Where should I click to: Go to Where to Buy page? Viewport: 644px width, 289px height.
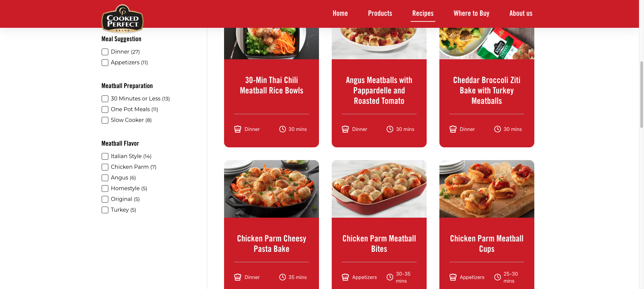click(x=471, y=13)
